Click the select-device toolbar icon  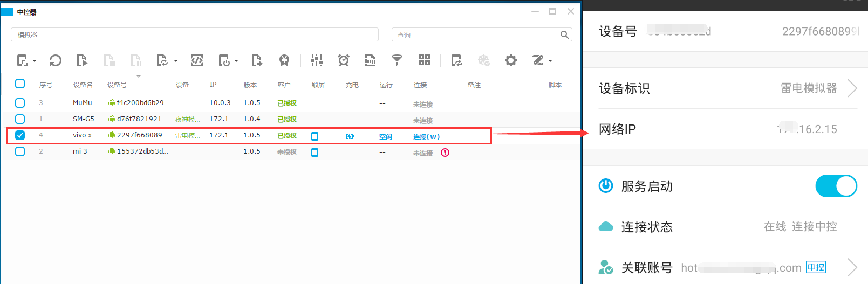click(x=23, y=60)
